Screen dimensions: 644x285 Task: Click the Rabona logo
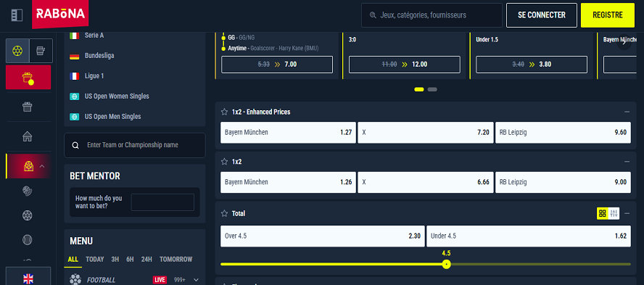click(x=60, y=14)
